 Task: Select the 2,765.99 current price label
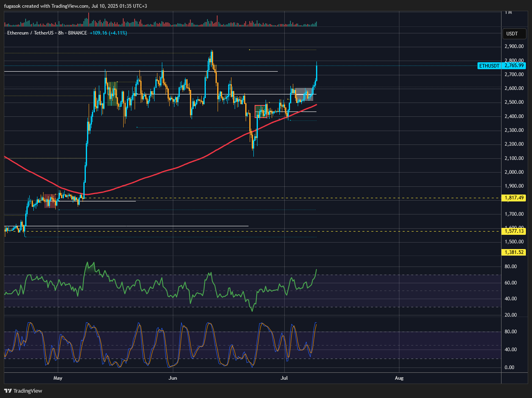coord(514,66)
